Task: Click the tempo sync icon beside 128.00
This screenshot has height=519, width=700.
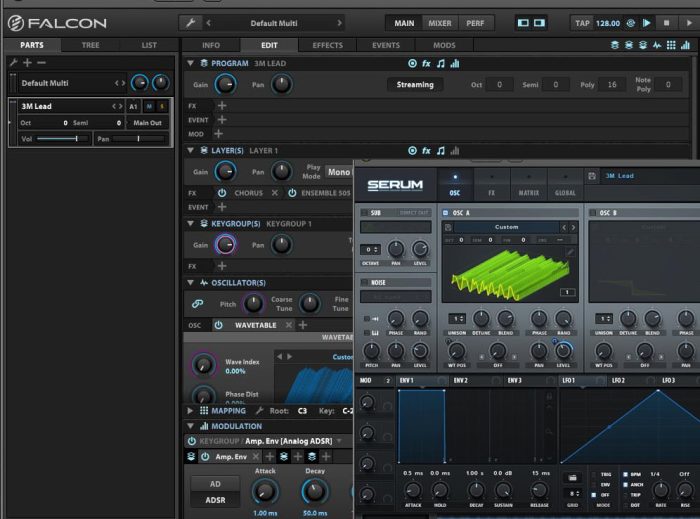Action: pyautogui.click(x=630, y=23)
